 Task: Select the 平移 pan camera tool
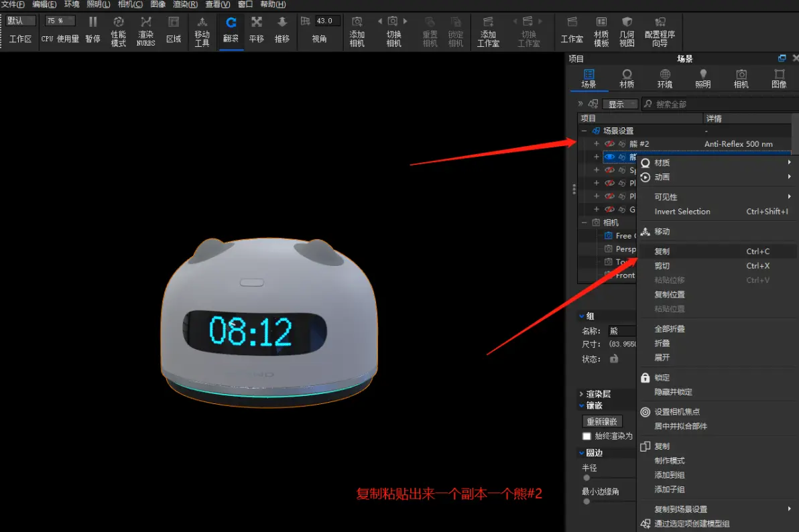pyautogui.click(x=256, y=22)
